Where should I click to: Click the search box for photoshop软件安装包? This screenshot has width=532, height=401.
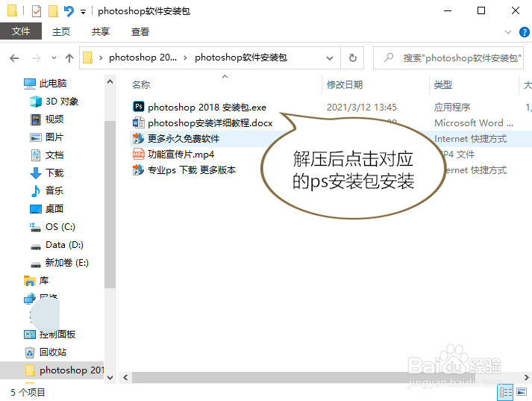[x=448, y=58]
